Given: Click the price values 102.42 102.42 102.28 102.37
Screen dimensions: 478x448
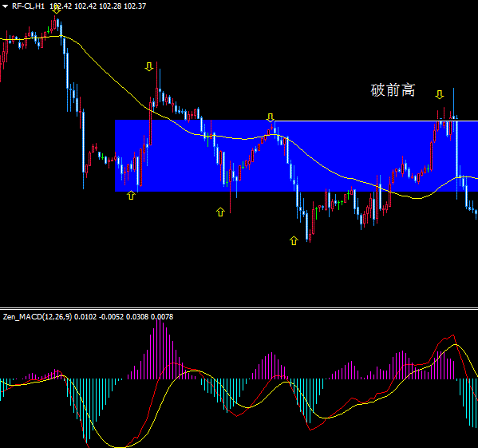Looking at the screenshot, I should (x=98, y=6).
